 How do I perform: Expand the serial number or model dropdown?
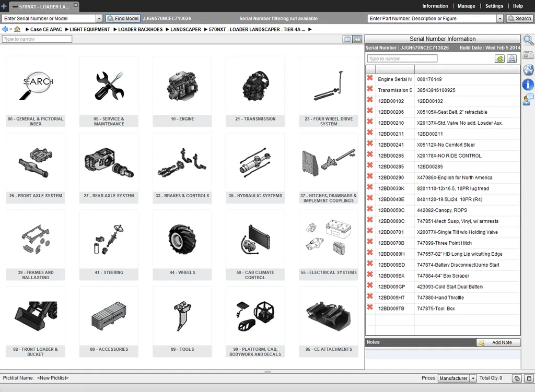tap(99, 18)
